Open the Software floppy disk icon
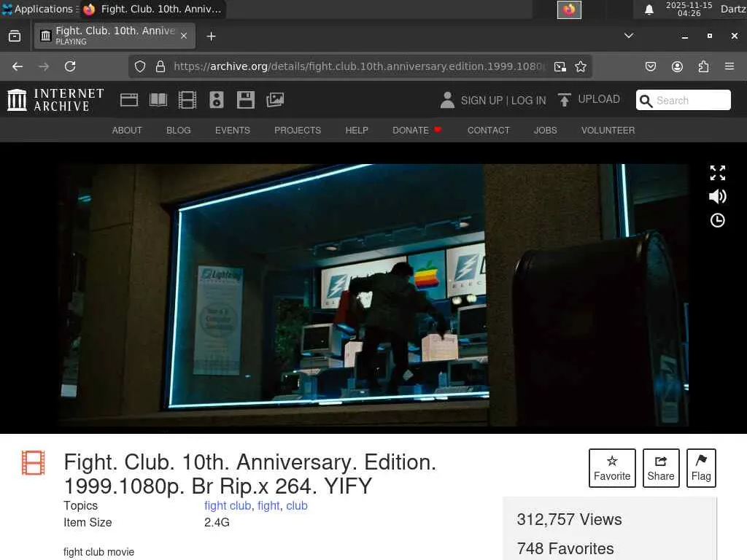The width and height of the screenshot is (747, 560). coord(245,100)
